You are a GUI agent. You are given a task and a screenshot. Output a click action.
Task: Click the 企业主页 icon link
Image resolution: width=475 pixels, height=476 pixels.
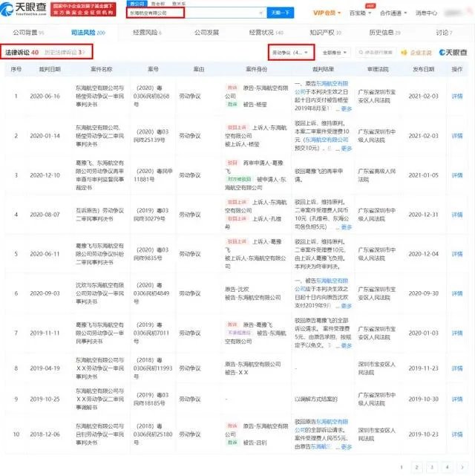pyautogui.click(x=416, y=53)
